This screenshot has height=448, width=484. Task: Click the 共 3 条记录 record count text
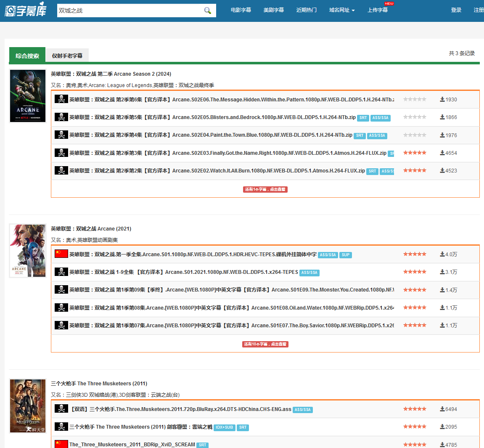coord(462,53)
